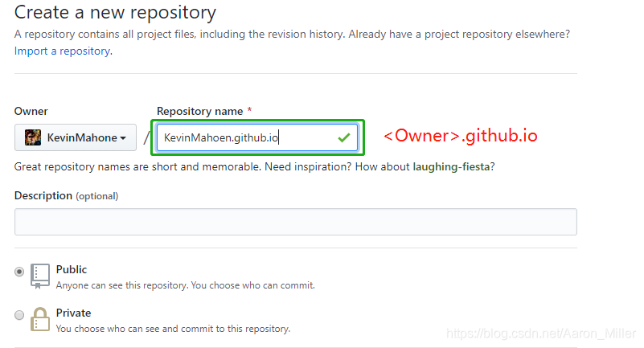This screenshot has width=644, height=348.
Task: Select the Public radio button
Action: point(19,272)
